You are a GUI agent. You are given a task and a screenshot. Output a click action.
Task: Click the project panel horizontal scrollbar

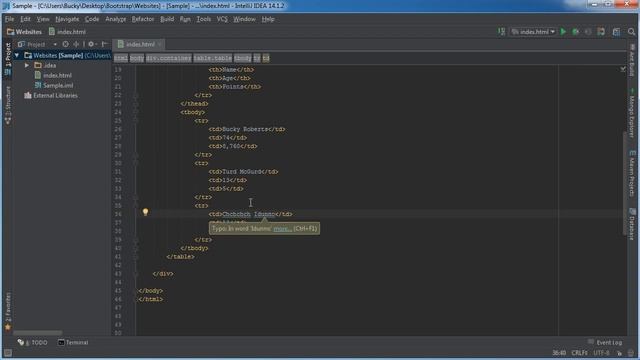pos(38,333)
